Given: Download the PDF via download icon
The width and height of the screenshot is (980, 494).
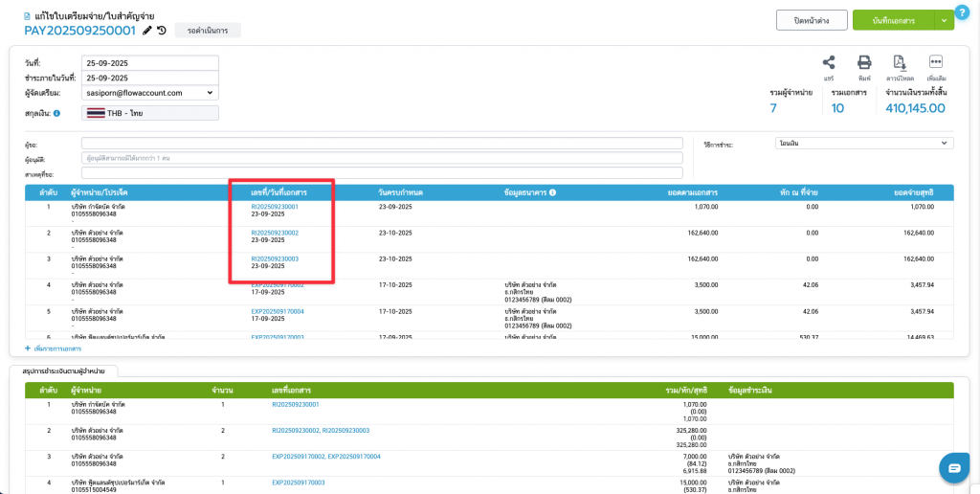Looking at the screenshot, I should pos(899,62).
